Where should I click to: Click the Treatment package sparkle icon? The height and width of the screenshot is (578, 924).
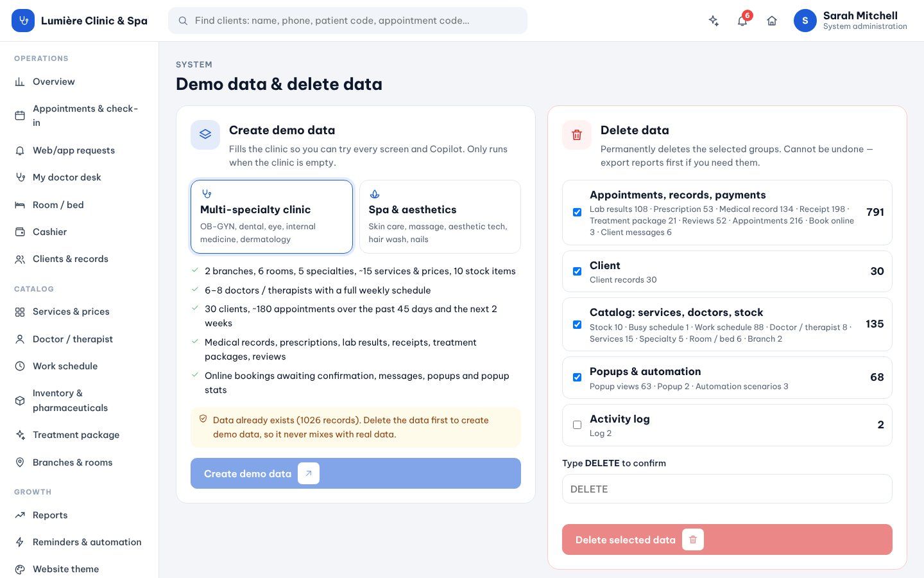point(20,435)
